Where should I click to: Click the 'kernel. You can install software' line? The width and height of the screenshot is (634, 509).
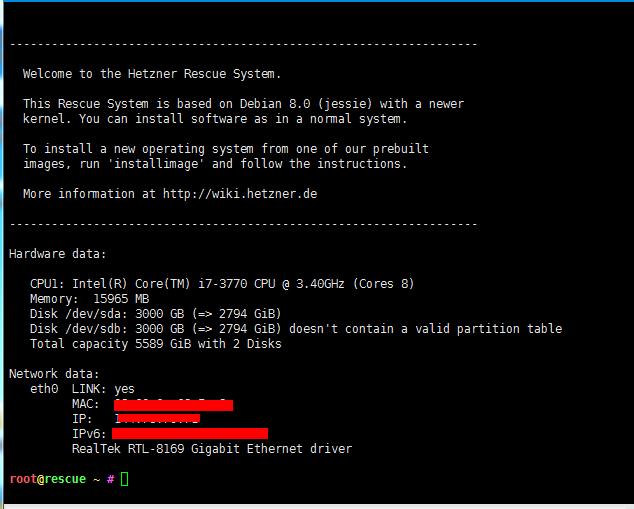click(x=215, y=119)
